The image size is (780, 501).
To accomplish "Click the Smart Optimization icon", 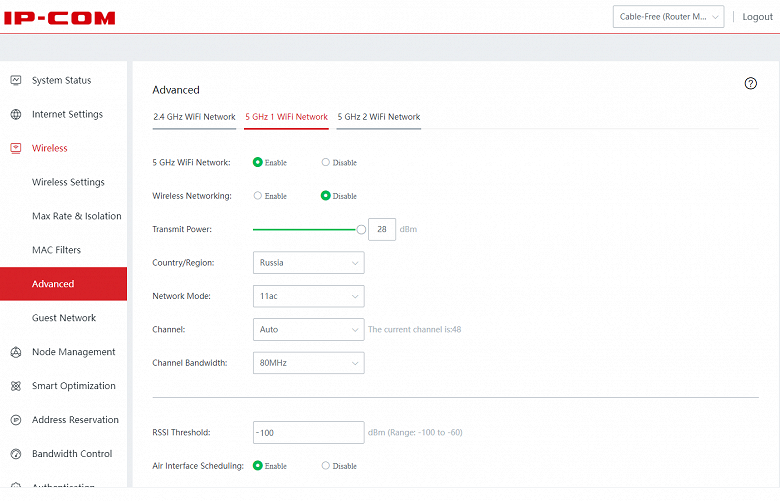I will pos(15,386).
